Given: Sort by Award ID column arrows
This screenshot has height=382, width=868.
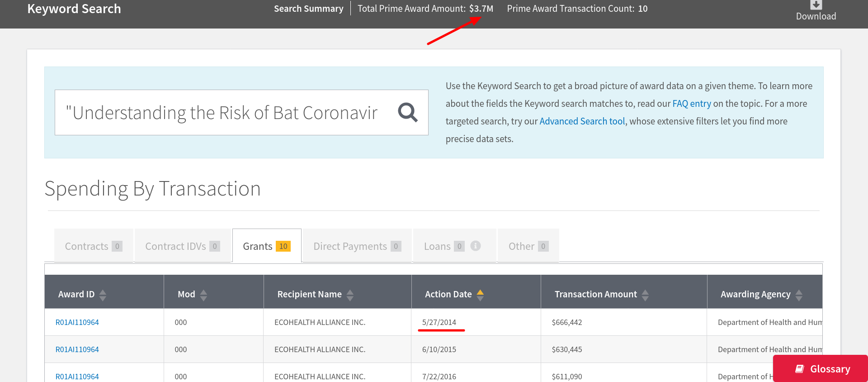Looking at the screenshot, I should (x=103, y=295).
